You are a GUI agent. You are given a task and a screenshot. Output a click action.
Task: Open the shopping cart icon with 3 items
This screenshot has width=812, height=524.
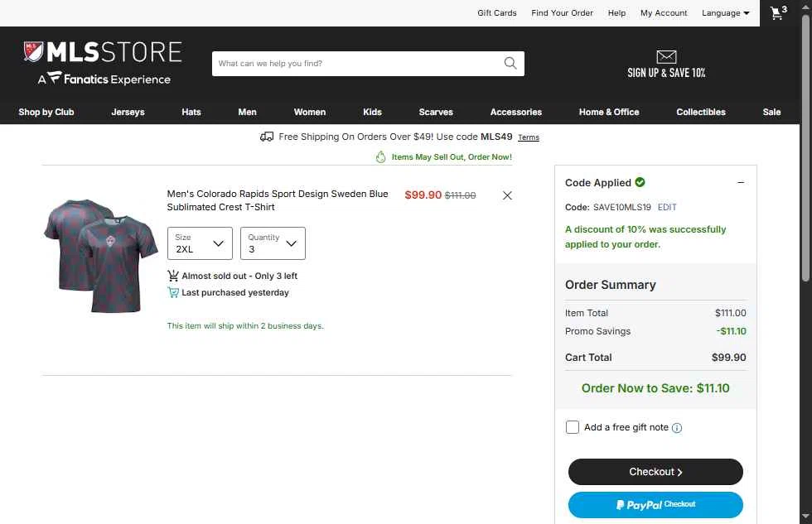pyautogui.click(x=778, y=12)
